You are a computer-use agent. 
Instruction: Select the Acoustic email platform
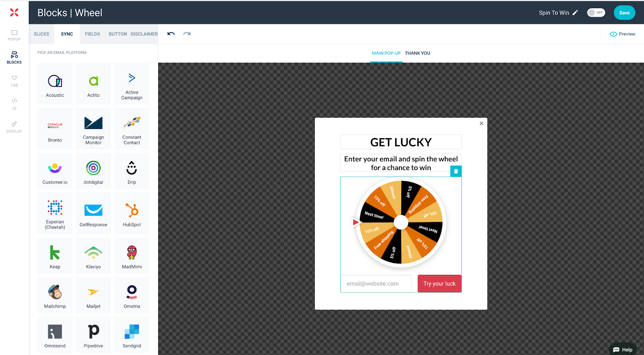(55, 84)
